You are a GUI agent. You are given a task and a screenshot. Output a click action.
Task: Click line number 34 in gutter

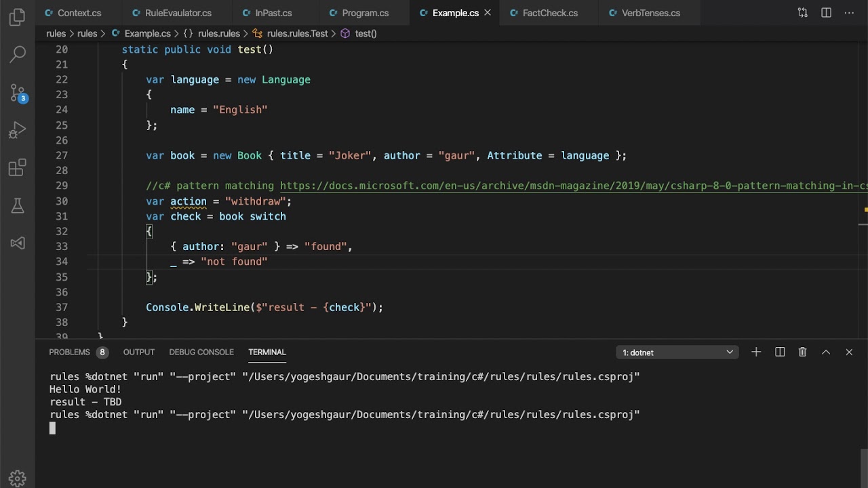tap(62, 262)
